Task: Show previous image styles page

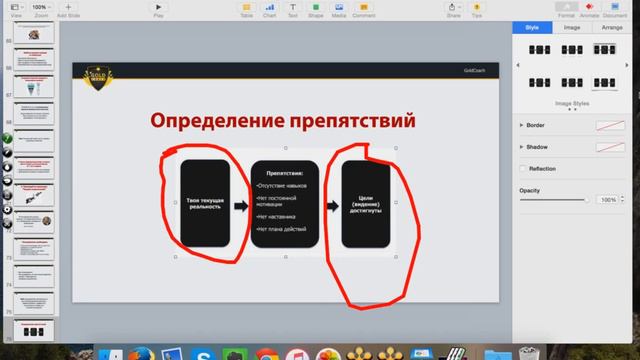Action: [518, 65]
